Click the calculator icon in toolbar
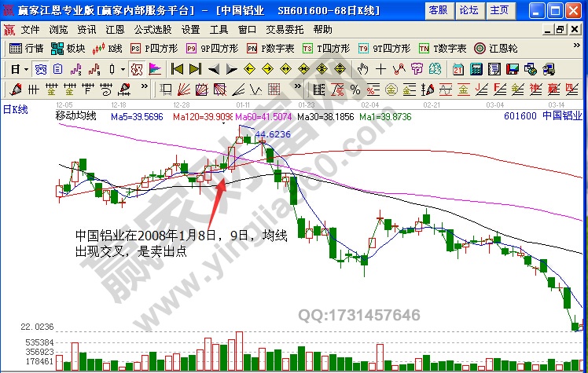Viewport: 588px width, 373px height. (476, 68)
